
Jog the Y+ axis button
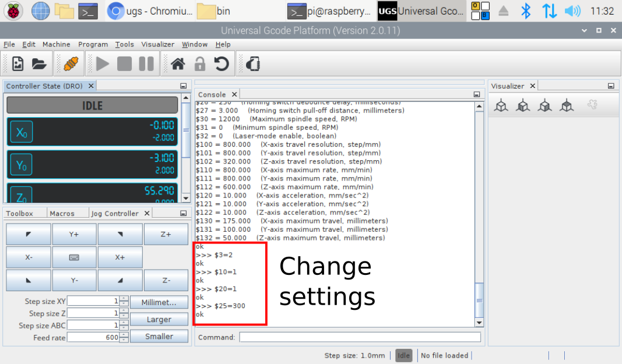(74, 234)
